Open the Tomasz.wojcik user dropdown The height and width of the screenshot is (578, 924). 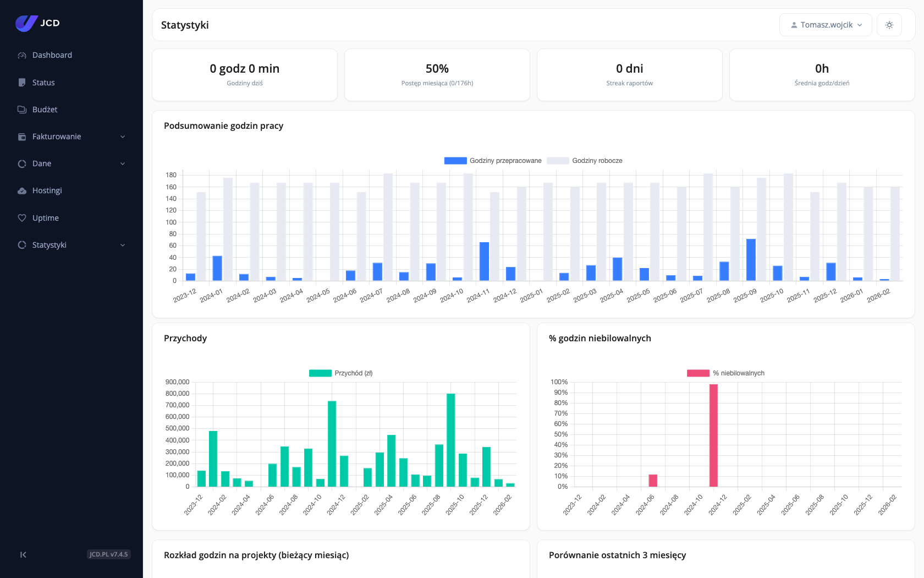[x=826, y=25]
